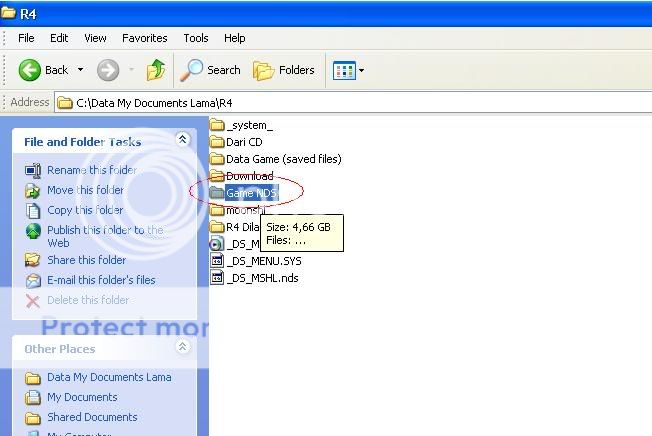Click the Move this folder icon

pyautogui.click(x=33, y=191)
